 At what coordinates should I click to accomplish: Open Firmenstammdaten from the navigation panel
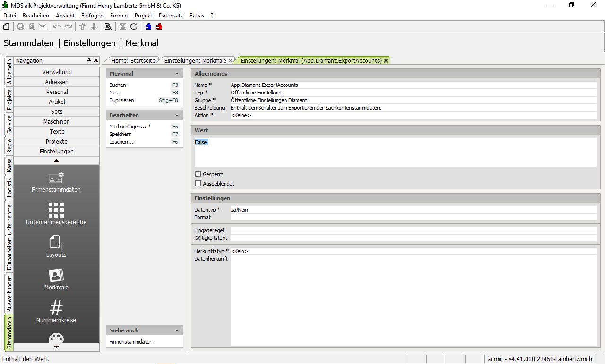click(x=56, y=182)
